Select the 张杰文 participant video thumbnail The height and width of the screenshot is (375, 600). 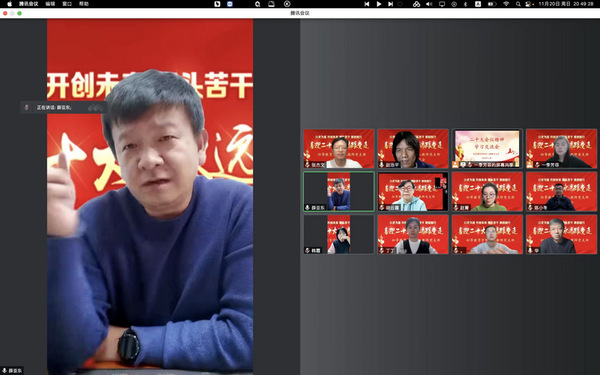click(339, 148)
